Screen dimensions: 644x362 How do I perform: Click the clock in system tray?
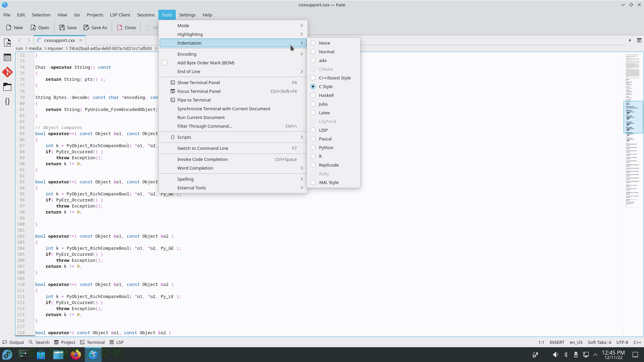pos(613,355)
